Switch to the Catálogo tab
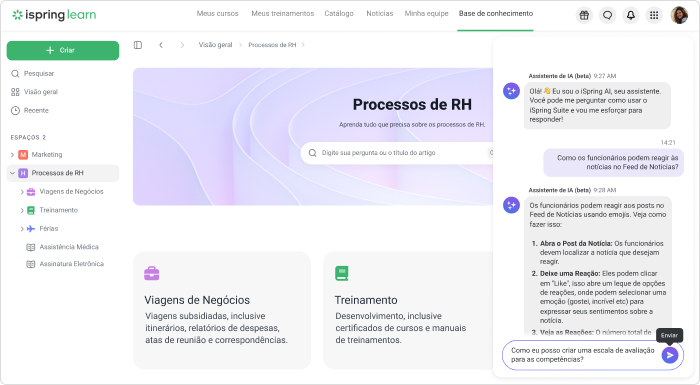700x385 pixels. pyautogui.click(x=339, y=13)
